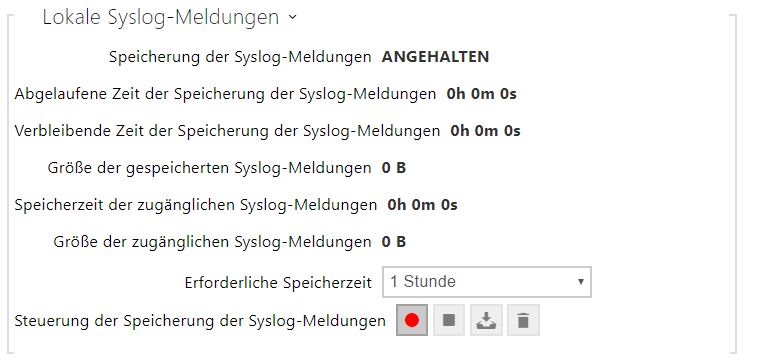777x362 pixels.
Task: Stop syslog storage using the square stop button
Action: [449, 320]
